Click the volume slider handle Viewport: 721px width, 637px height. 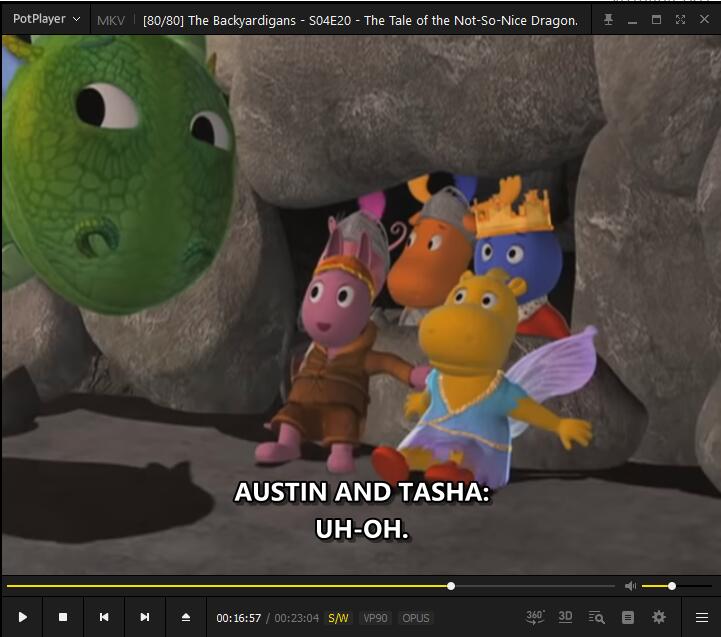click(x=672, y=586)
